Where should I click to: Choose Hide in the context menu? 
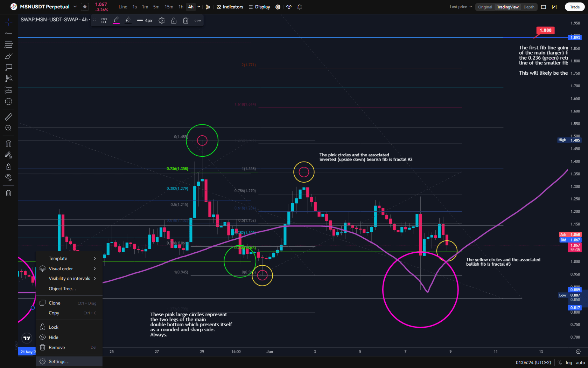point(69,337)
